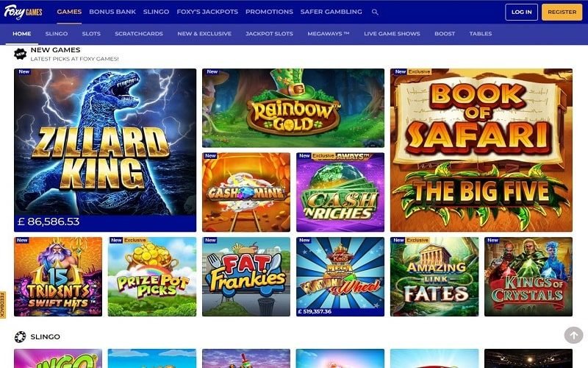
Task: Open the Rainbow Gold game
Action: tap(293, 107)
